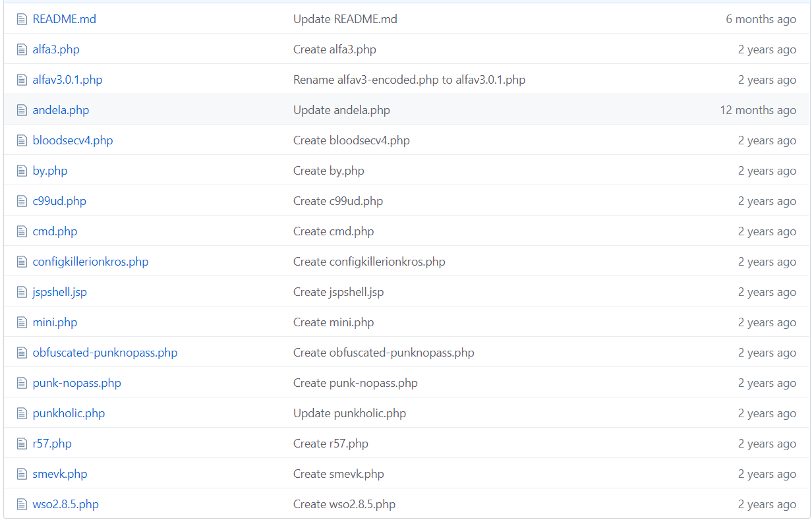Open the cmd.php file
The width and height of the screenshot is (812, 524).
click(x=55, y=231)
